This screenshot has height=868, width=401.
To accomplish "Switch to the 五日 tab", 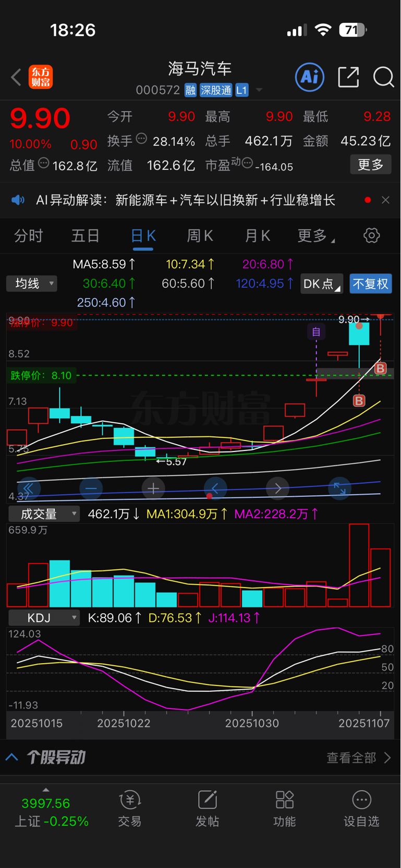I will point(85,236).
